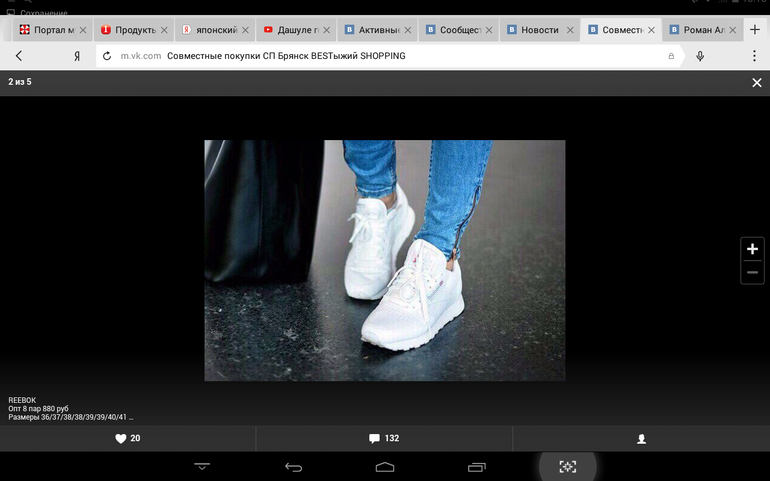Image resolution: width=770 pixels, height=481 pixels.
Task: Close the photo viewer with X
Action: pos(756,83)
